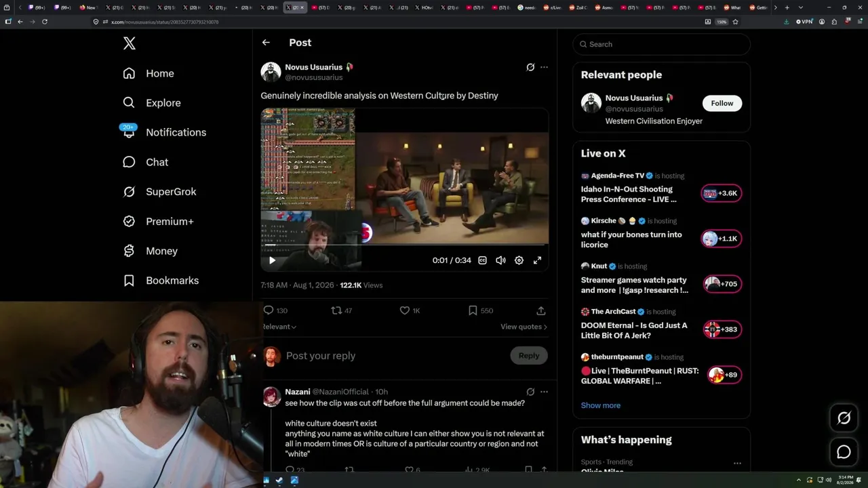
Task: Open Steam from the taskbar
Action: (279, 481)
